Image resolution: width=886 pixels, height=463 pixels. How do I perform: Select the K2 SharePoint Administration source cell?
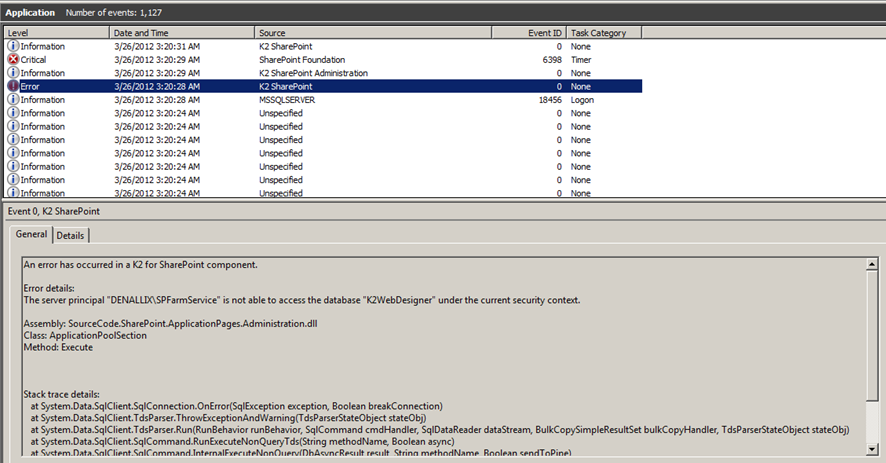point(313,73)
